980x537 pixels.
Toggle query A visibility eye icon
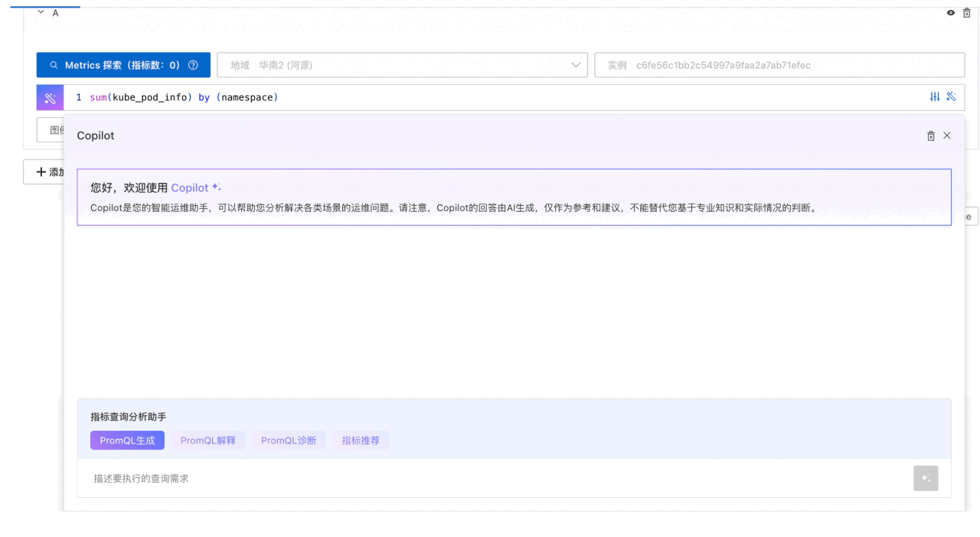coord(951,13)
